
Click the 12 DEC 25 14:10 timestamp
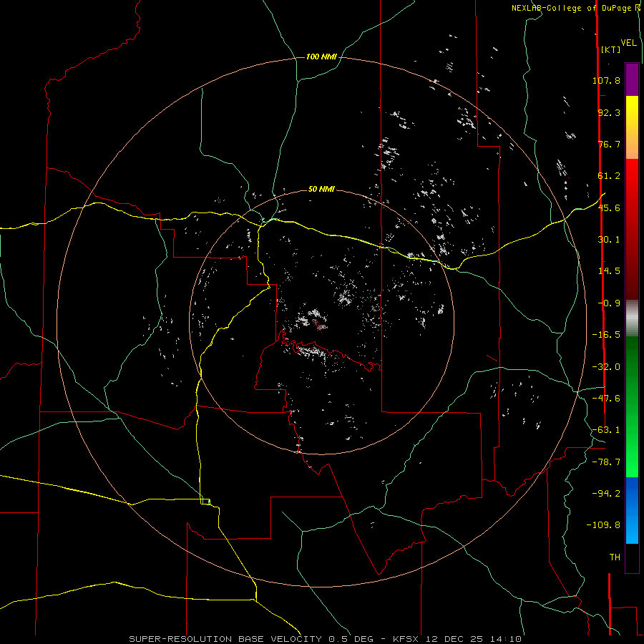click(x=473, y=639)
